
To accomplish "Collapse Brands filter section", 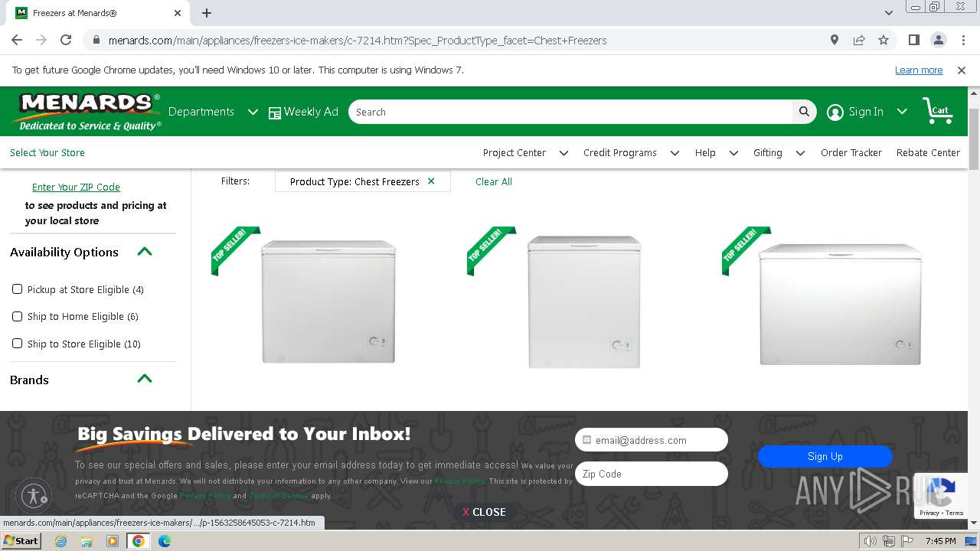I will [145, 379].
